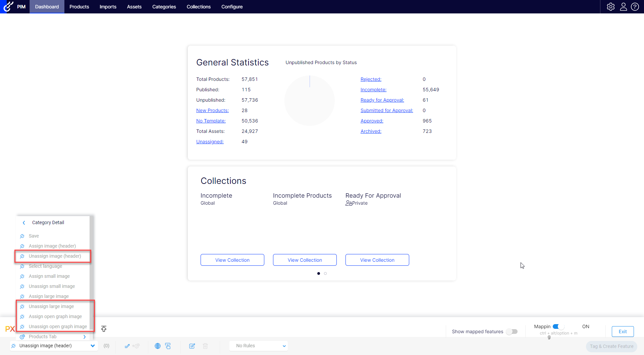The height and width of the screenshot is (355, 644).
Task: Open the Submitted for Approval link
Action: pyautogui.click(x=387, y=110)
